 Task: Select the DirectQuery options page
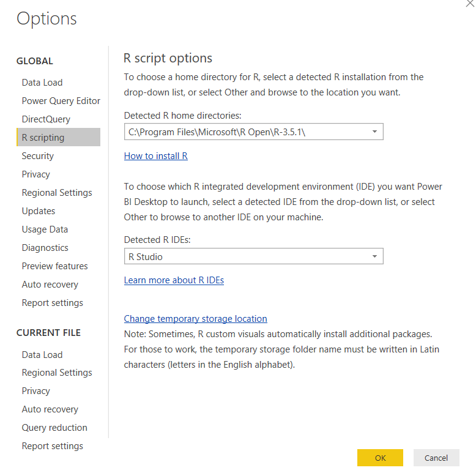46,119
